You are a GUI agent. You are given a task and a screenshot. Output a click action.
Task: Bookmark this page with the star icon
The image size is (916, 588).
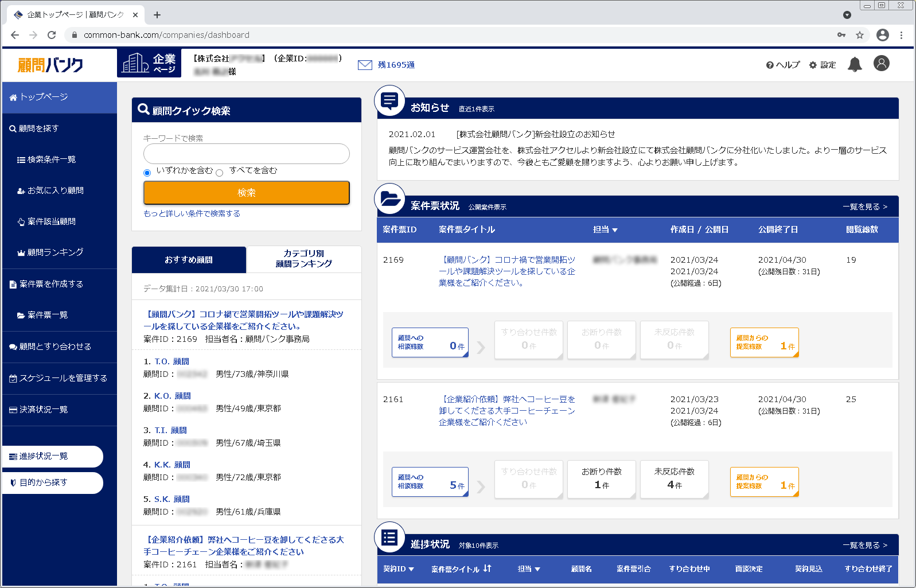coord(859,35)
